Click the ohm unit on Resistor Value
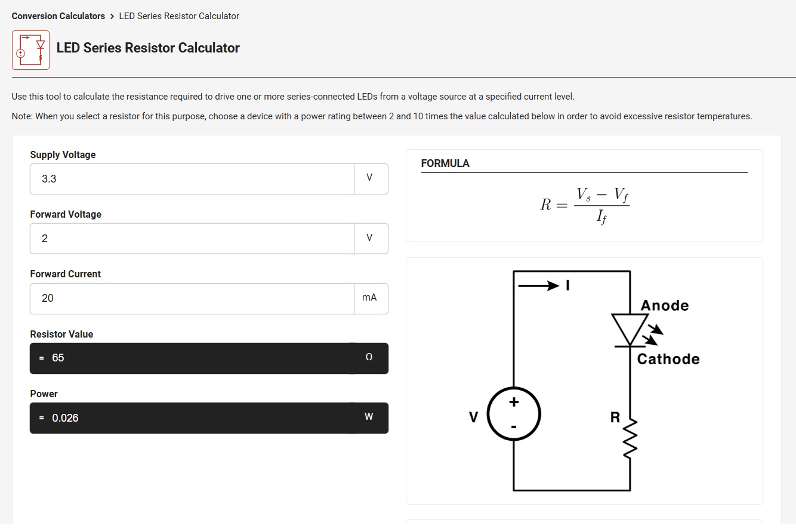796x532 pixels. point(369,357)
